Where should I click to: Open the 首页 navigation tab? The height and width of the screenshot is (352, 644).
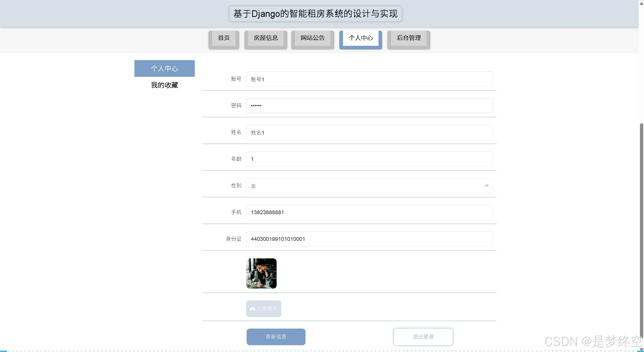point(224,38)
